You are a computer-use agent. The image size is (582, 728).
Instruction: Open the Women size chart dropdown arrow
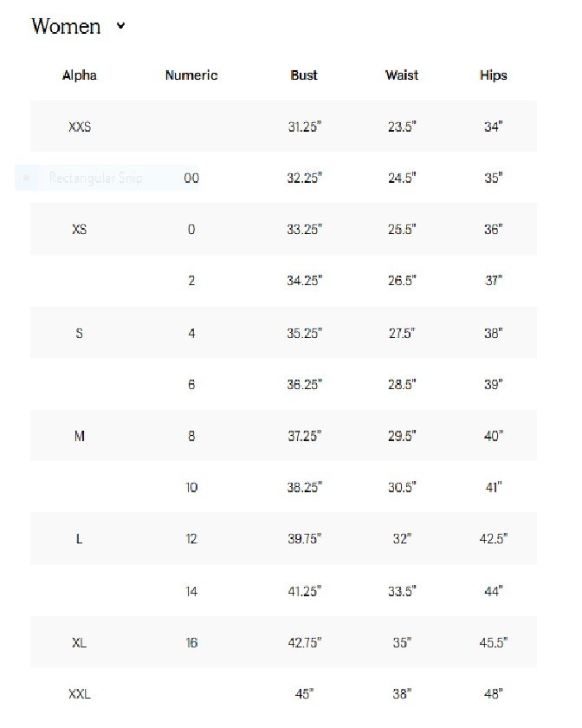120,26
